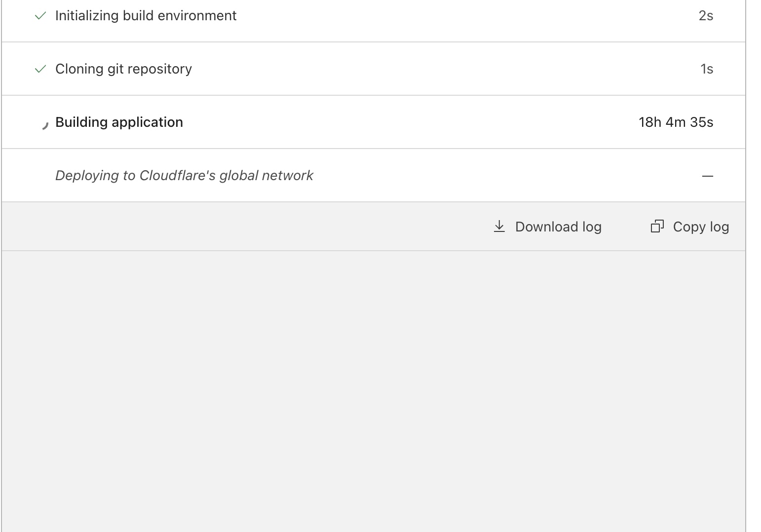Expand the Cloning git repository step
Viewport: 761px width, 532px height.
pyautogui.click(x=123, y=69)
